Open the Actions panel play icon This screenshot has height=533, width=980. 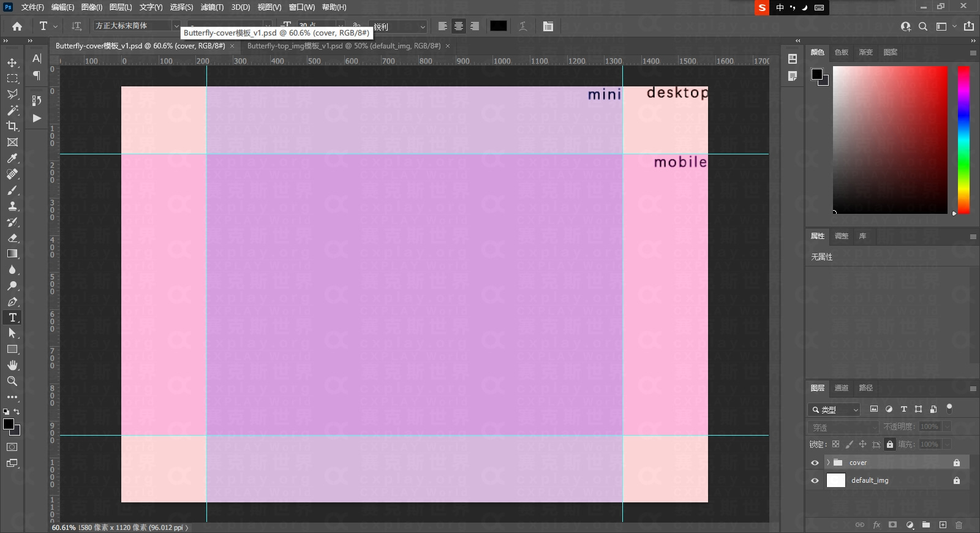coord(37,118)
